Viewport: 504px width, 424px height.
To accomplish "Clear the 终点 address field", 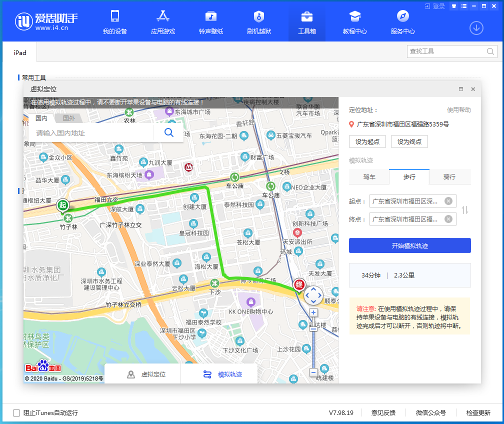I will [448, 219].
